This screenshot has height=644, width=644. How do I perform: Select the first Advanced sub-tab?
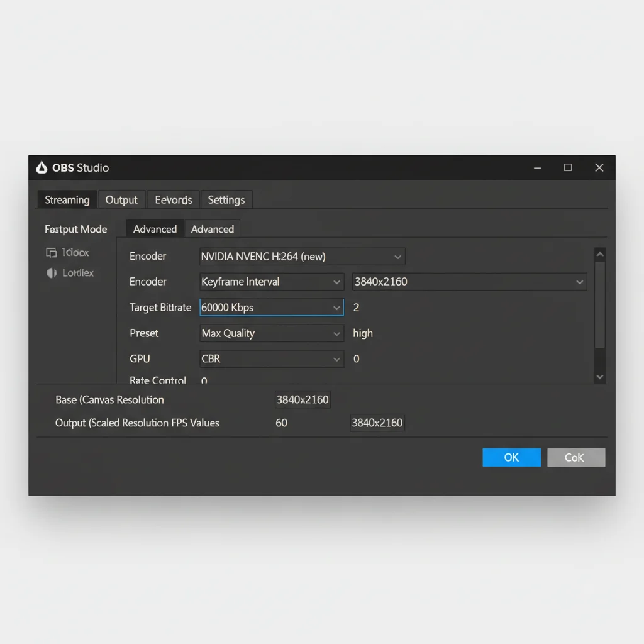(x=155, y=229)
